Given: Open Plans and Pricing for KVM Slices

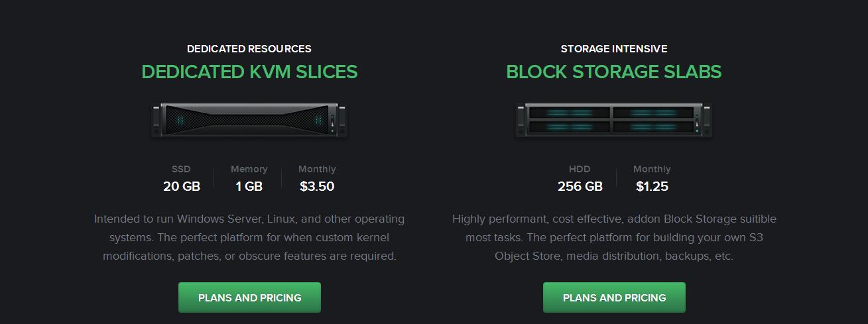Looking at the screenshot, I should [x=249, y=297].
